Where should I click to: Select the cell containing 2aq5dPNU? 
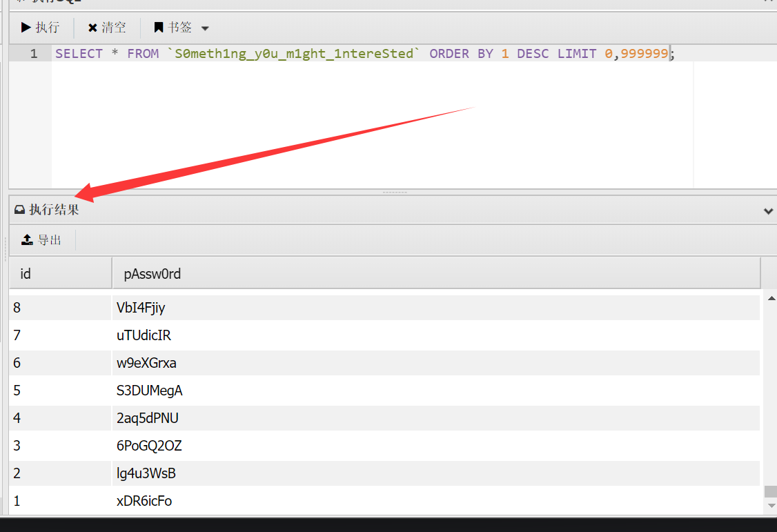pyautogui.click(x=147, y=418)
